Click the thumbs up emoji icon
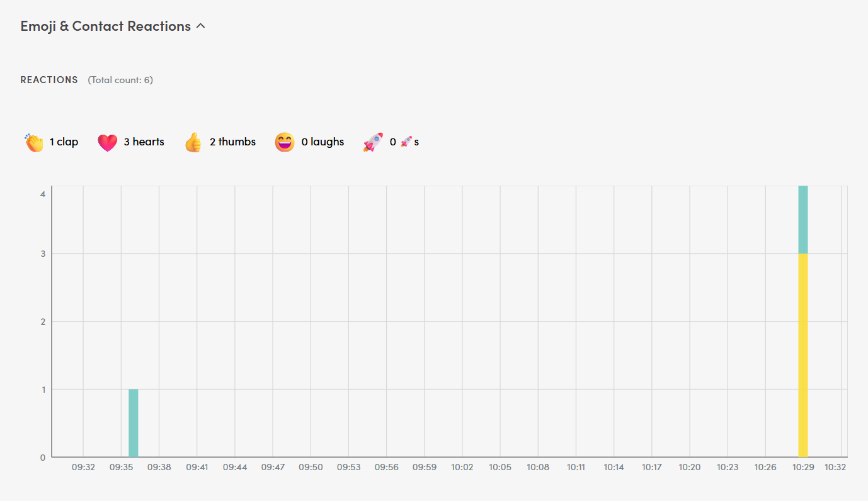Screen dimensions: 868x501 coord(193,142)
